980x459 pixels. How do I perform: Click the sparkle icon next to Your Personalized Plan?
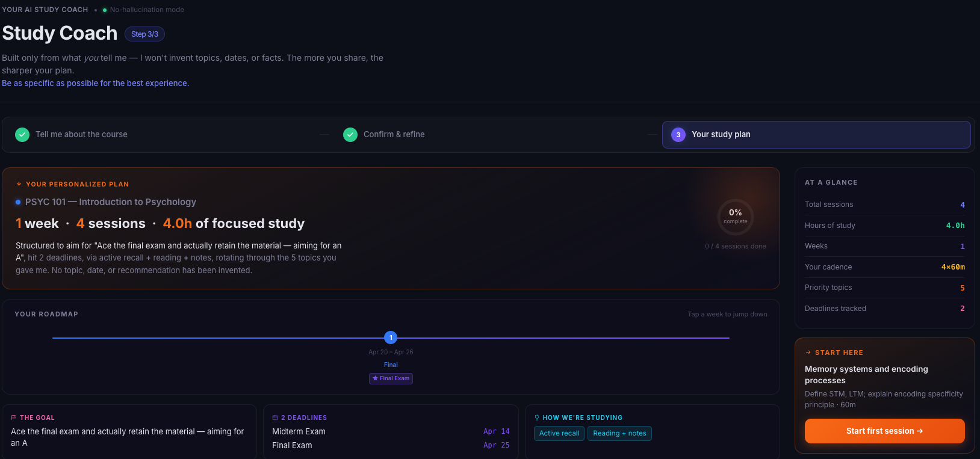coord(19,184)
